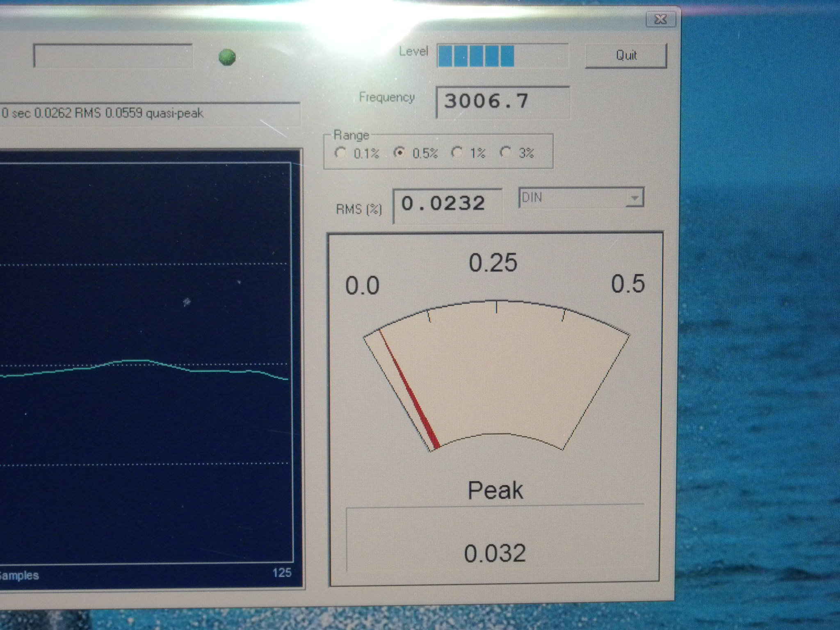
Task: Click the 125 samples axis label
Action: pyautogui.click(x=282, y=573)
